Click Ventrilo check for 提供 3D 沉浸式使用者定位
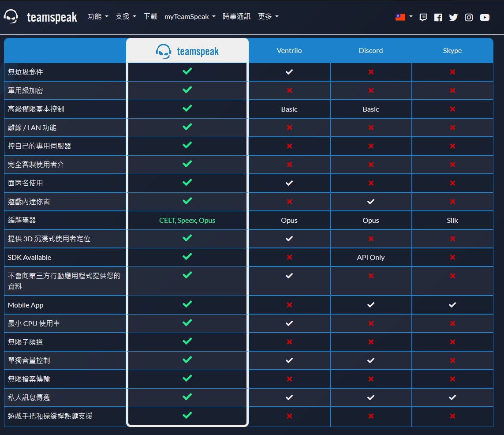This screenshot has width=504, height=435. [289, 239]
